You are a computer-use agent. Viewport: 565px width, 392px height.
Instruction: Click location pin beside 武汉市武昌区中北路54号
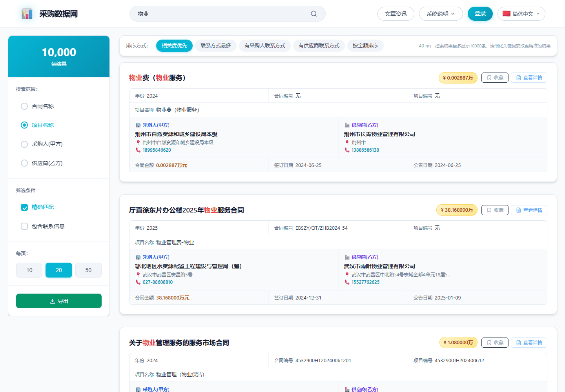point(347,275)
